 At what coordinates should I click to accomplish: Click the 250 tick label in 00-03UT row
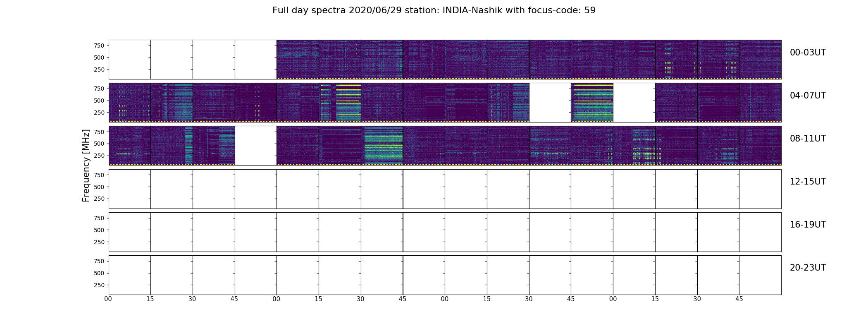point(99,70)
